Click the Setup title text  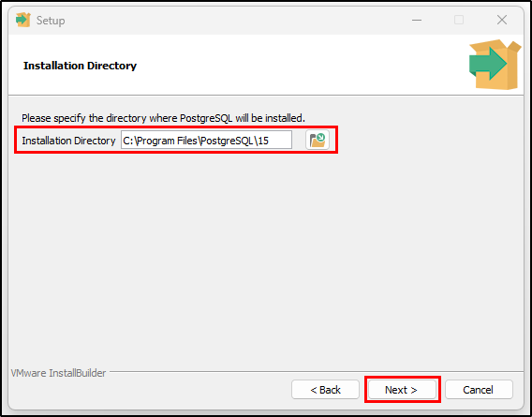pyautogui.click(x=51, y=21)
